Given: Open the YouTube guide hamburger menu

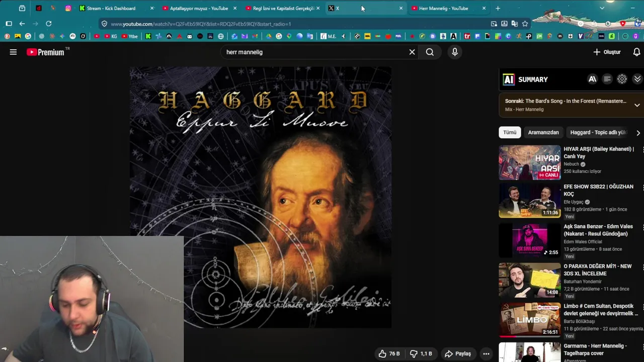Looking at the screenshot, I should [x=13, y=52].
